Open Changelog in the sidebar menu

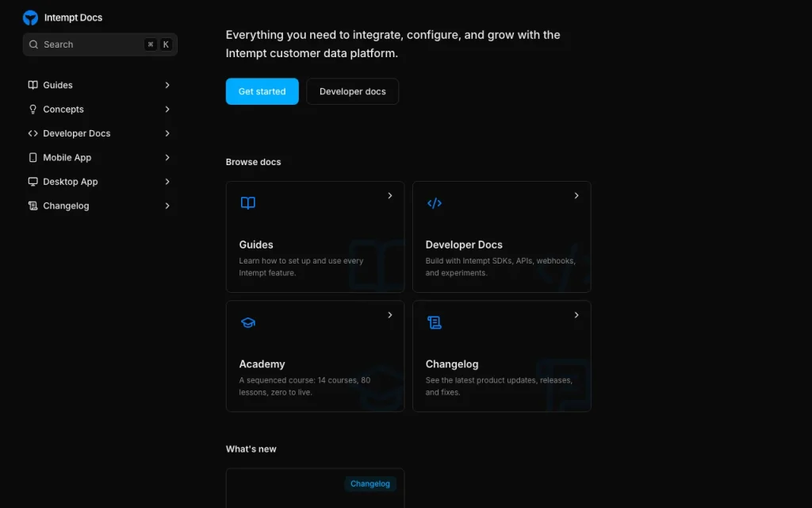click(100, 206)
